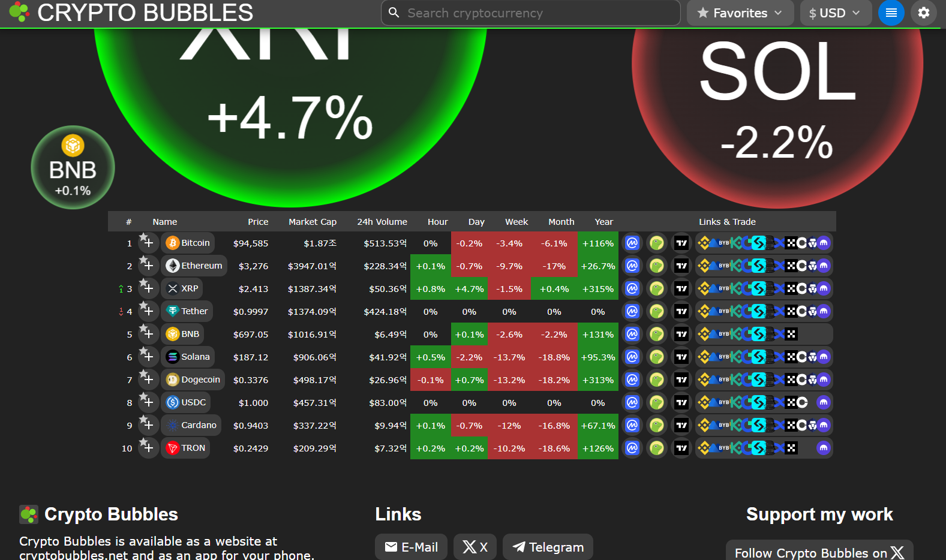Open TradingView link for TRON
The width and height of the screenshot is (946, 560).
pos(681,448)
